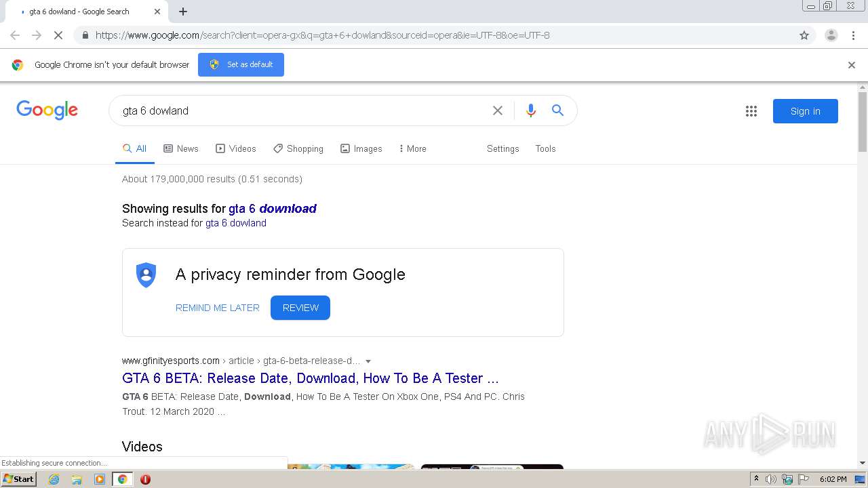Open the Google apps grid

pyautogui.click(x=751, y=111)
